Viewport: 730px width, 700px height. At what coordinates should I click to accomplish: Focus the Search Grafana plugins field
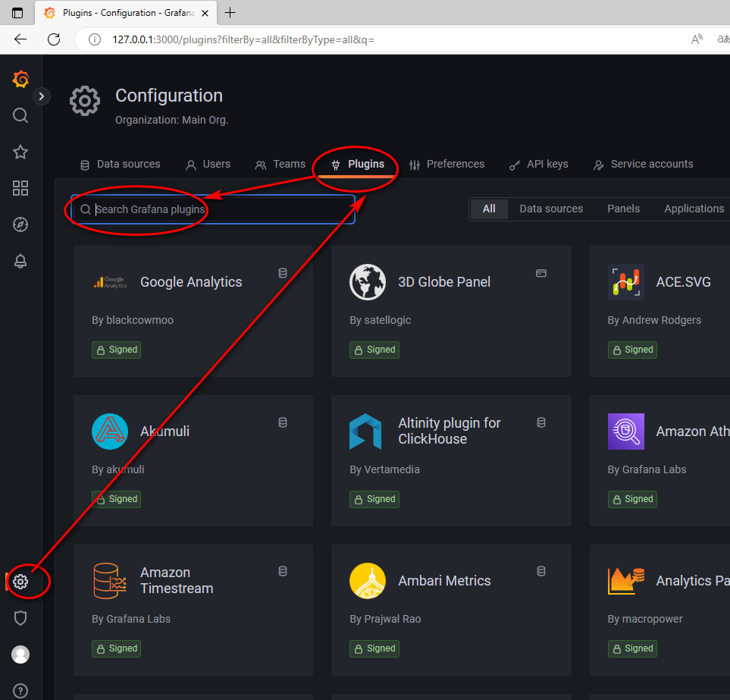[x=213, y=209]
